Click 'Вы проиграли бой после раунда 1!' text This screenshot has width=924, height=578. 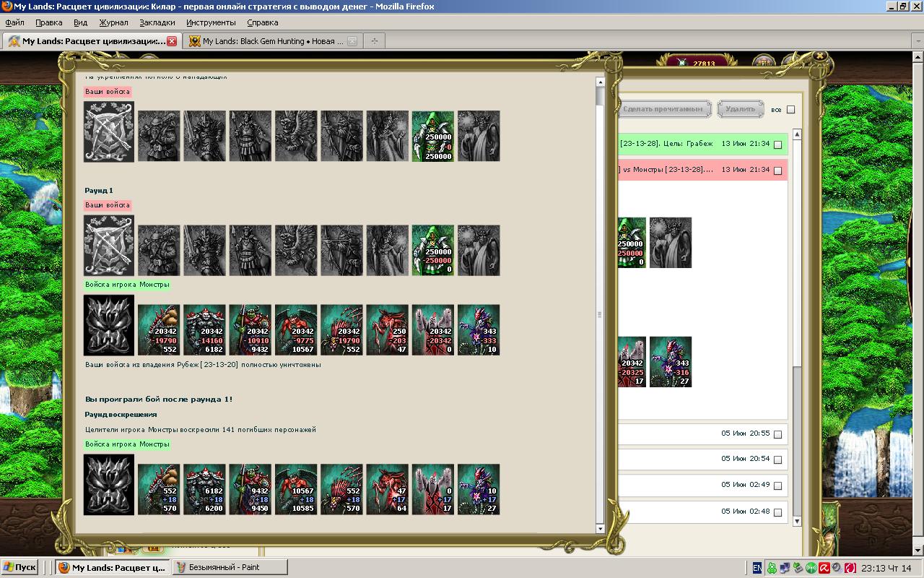159,400
